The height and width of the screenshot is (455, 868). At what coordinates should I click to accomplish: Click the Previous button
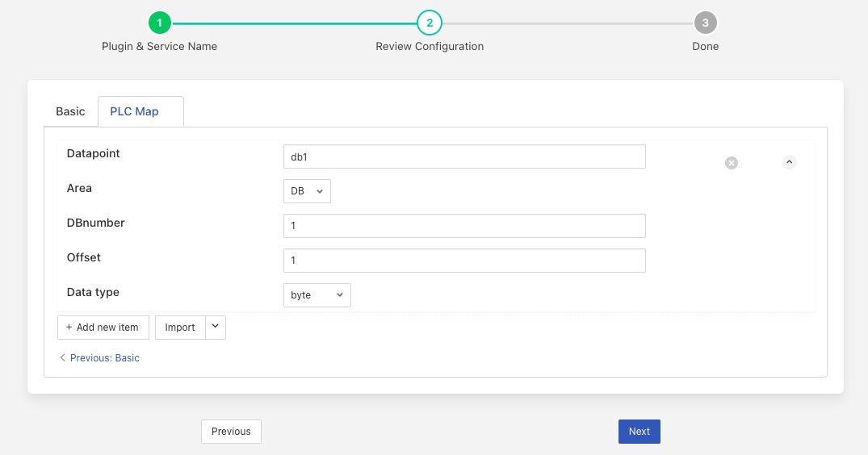coord(231,432)
